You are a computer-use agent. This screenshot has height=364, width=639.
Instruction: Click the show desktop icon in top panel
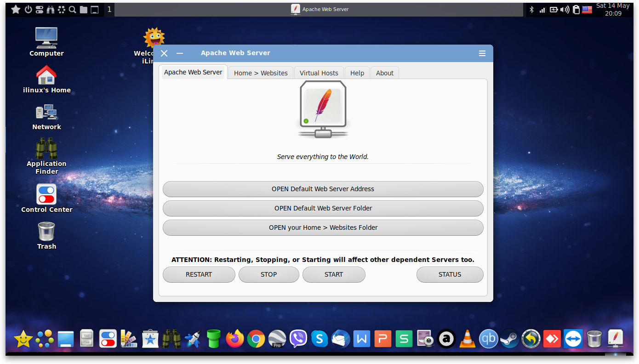pyautogui.click(x=95, y=9)
